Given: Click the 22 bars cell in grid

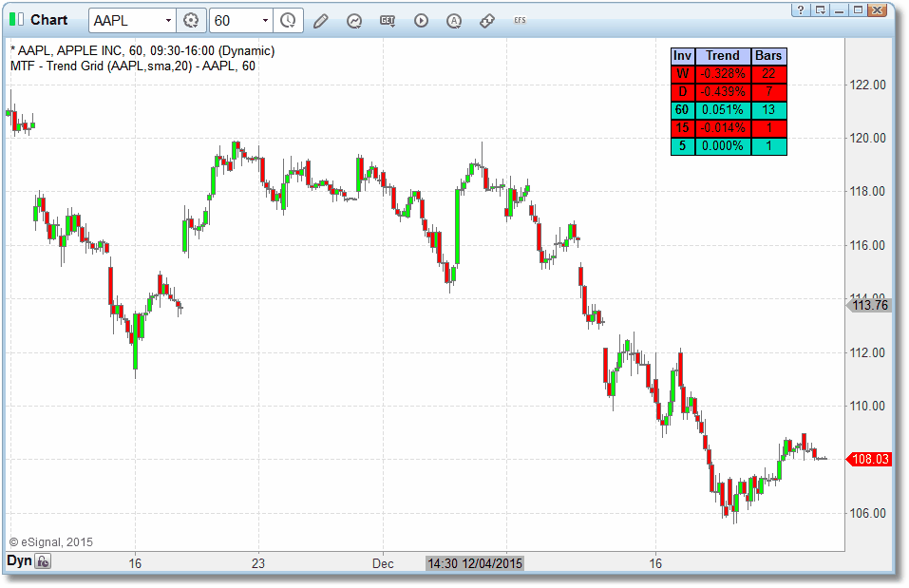Looking at the screenshot, I should [x=768, y=74].
